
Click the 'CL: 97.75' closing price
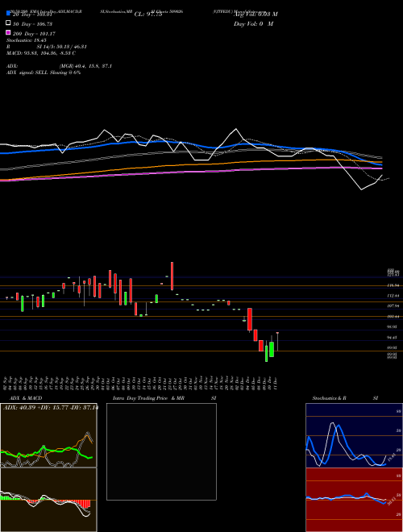(x=148, y=15)
